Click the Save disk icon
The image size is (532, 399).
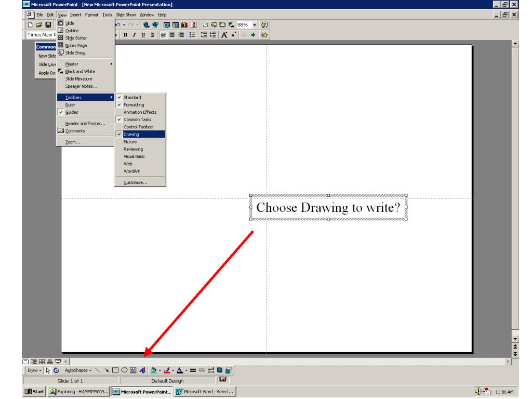(x=48, y=25)
